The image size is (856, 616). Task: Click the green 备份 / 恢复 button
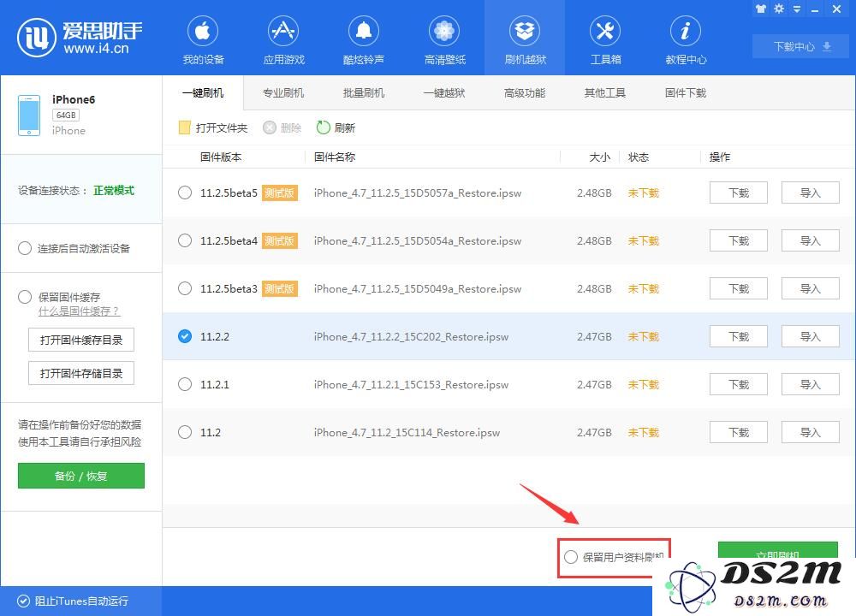click(81, 476)
